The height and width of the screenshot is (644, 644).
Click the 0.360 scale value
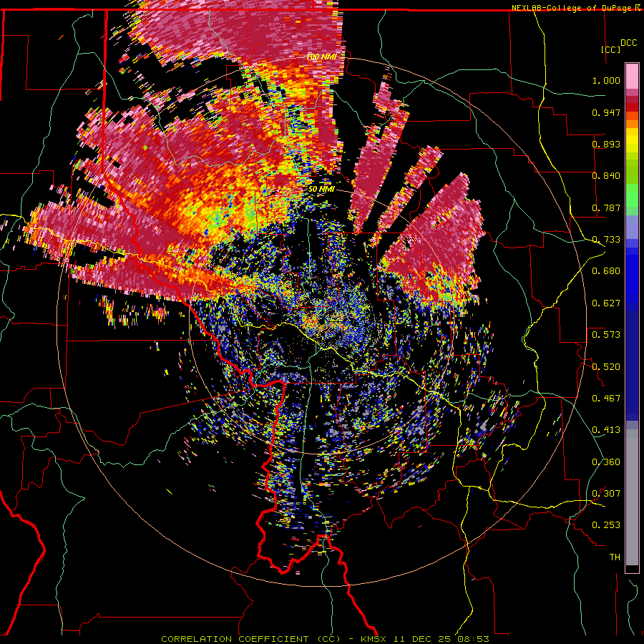click(606, 462)
